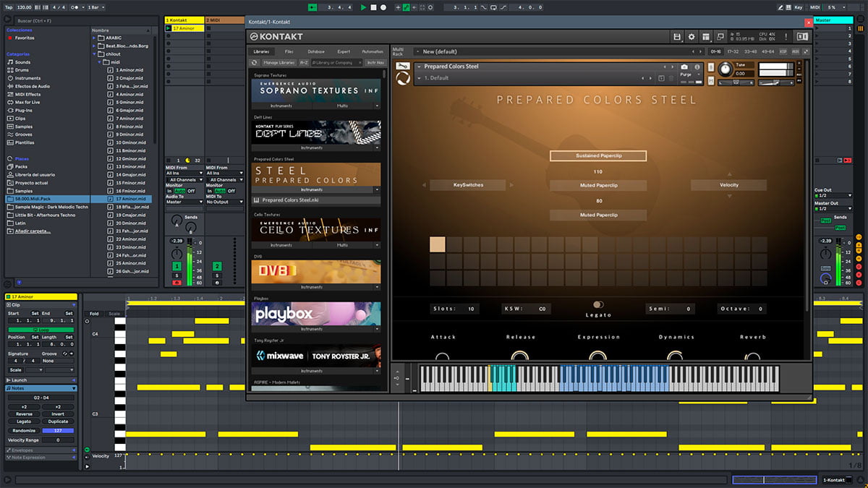
Task: Select the 17-32 multi rack page
Action: pos(732,51)
